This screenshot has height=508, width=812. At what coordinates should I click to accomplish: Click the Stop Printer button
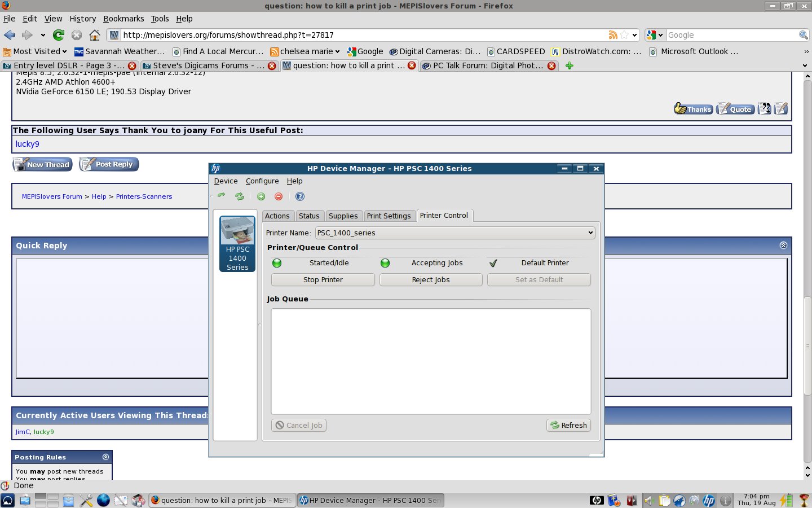coord(323,279)
